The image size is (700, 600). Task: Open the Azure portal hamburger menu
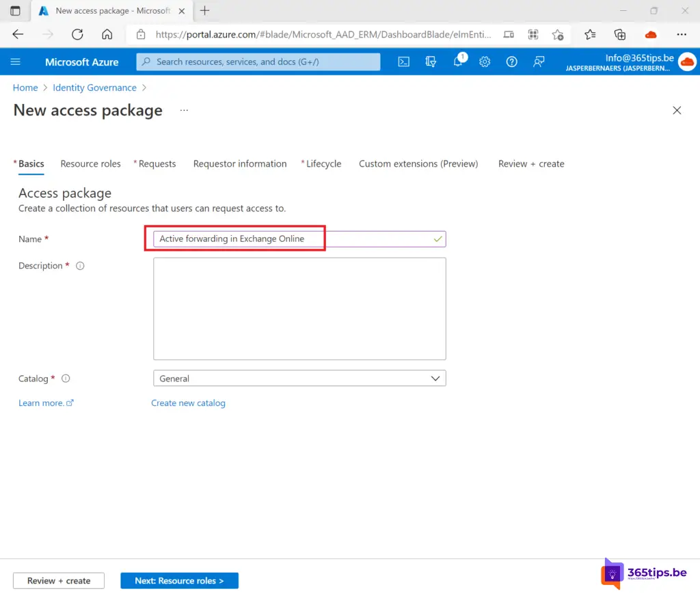pyautogui.click(x=16, y=62)
